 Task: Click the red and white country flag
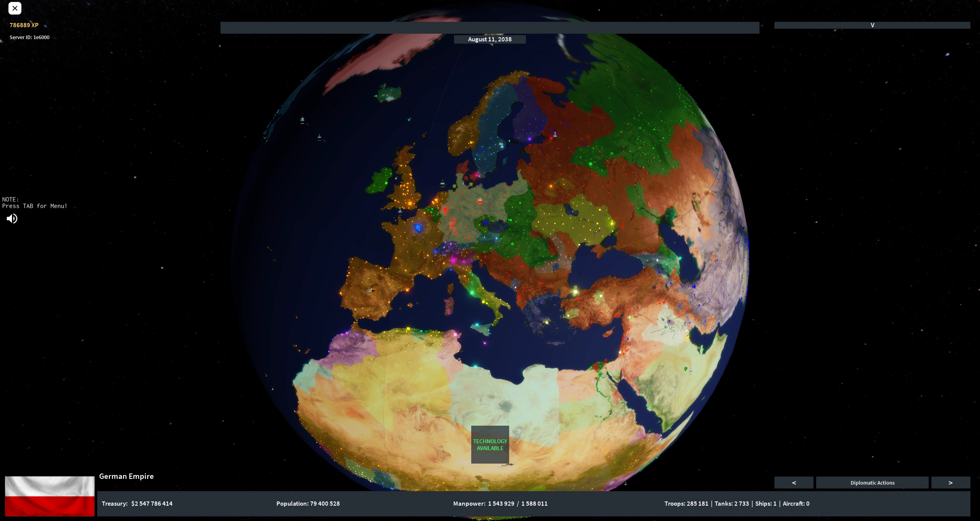[50, 496]
